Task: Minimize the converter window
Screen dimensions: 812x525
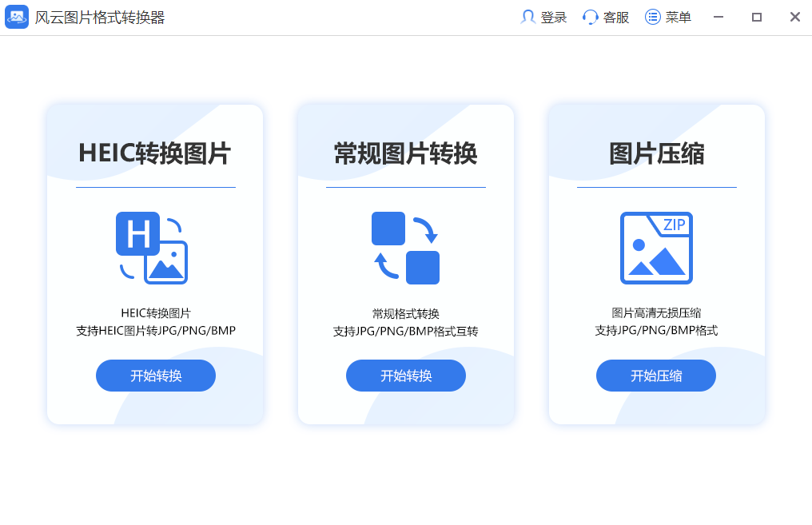Action: coord(718,17)
